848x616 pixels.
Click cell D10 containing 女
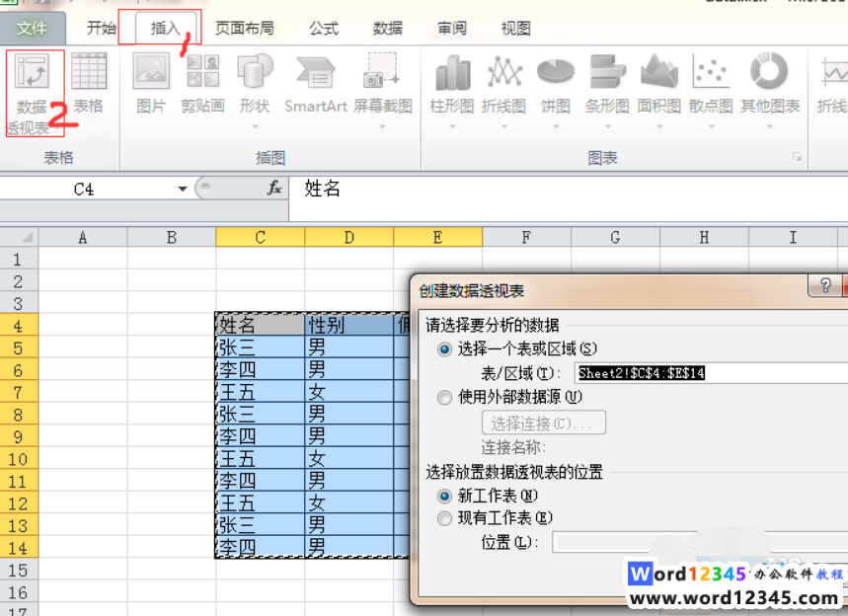pyautogui.click(x=348, y=459)
